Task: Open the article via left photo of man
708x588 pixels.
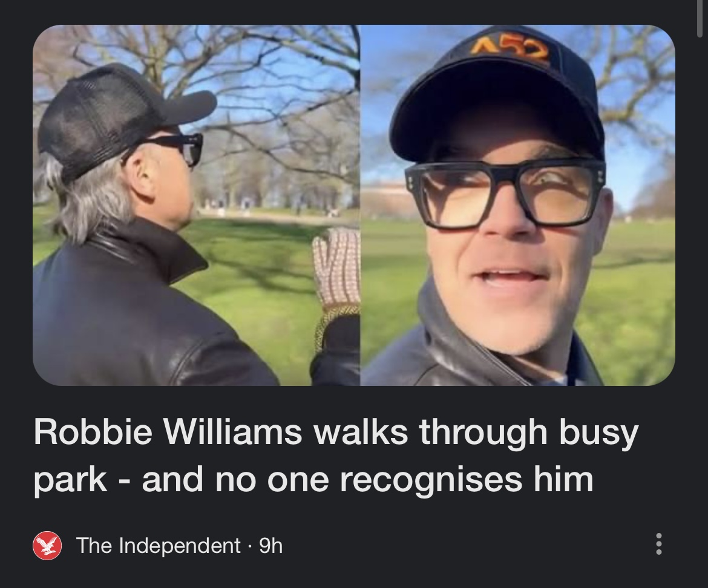Action: click(196, 205)
